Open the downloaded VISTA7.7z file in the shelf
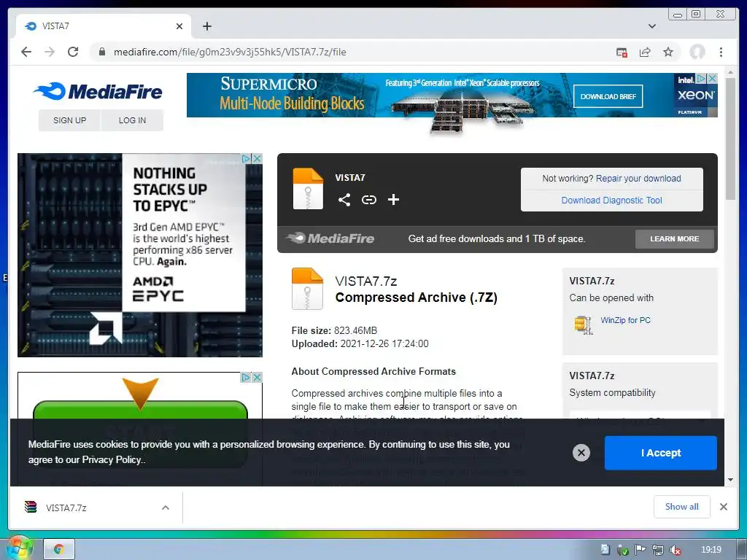Image resolution: width=747 pixels, height=560 pixels. 66,508
